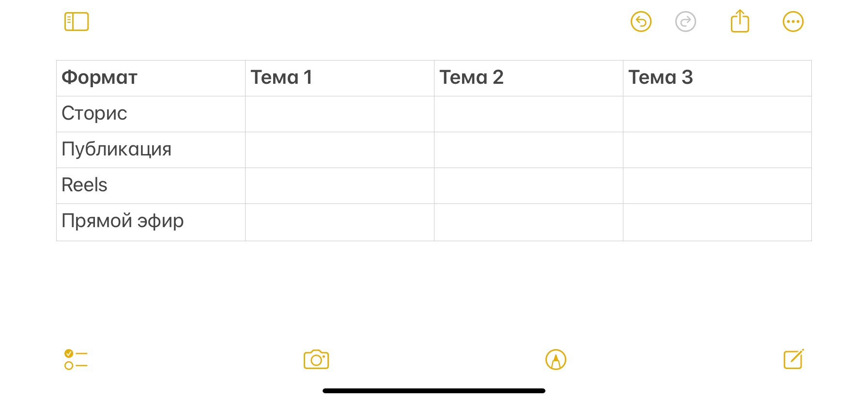The image size is (868, 401).
Task: Open the more options ellipsis menu
Action: (x=793, y=22)
